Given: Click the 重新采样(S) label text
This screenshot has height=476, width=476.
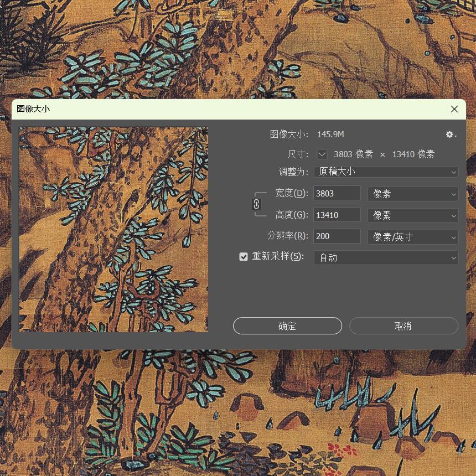Looking at the screenshot, I should point(278,256).
